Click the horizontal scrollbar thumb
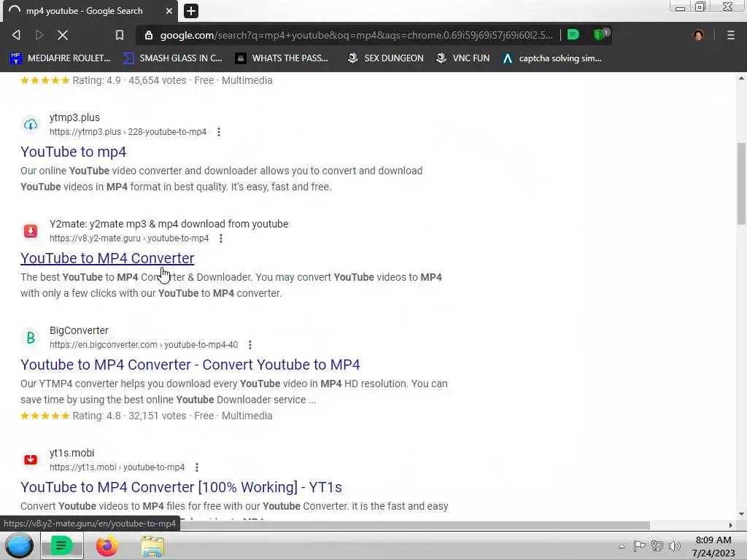This screenshot has width=747, height=560. 414,525
